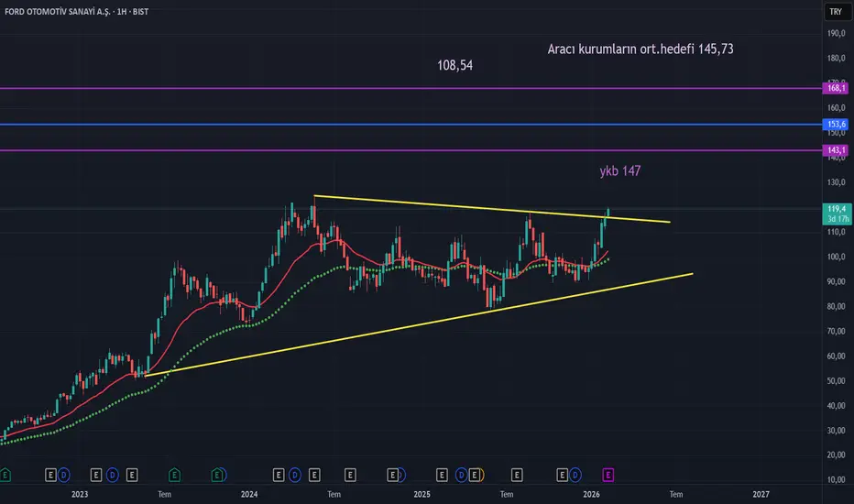Viewport: 854px width, 504px height.
Task: Click the leftmost green E earnings marker
Action: point(5,474)
